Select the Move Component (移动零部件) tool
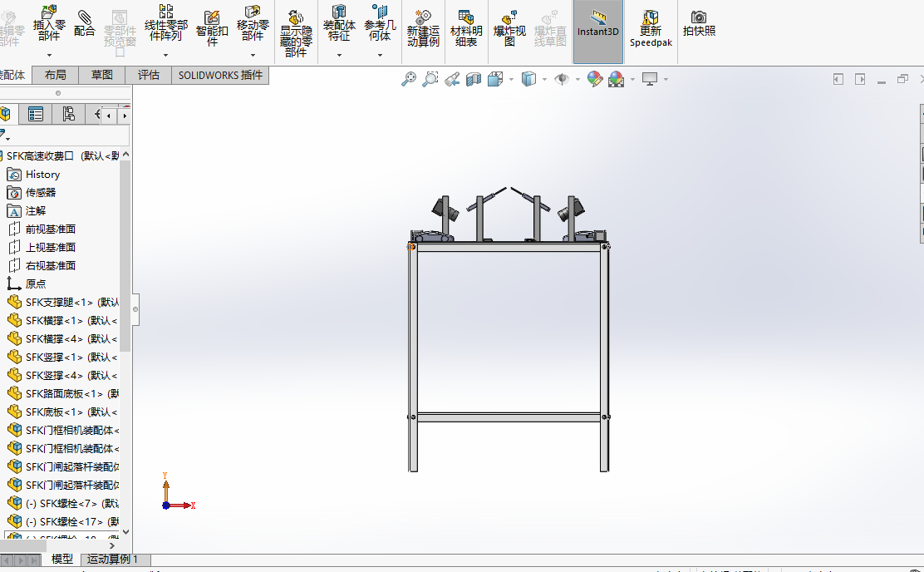The height and width of the screenshot is (572, 924). click(253, 23)
